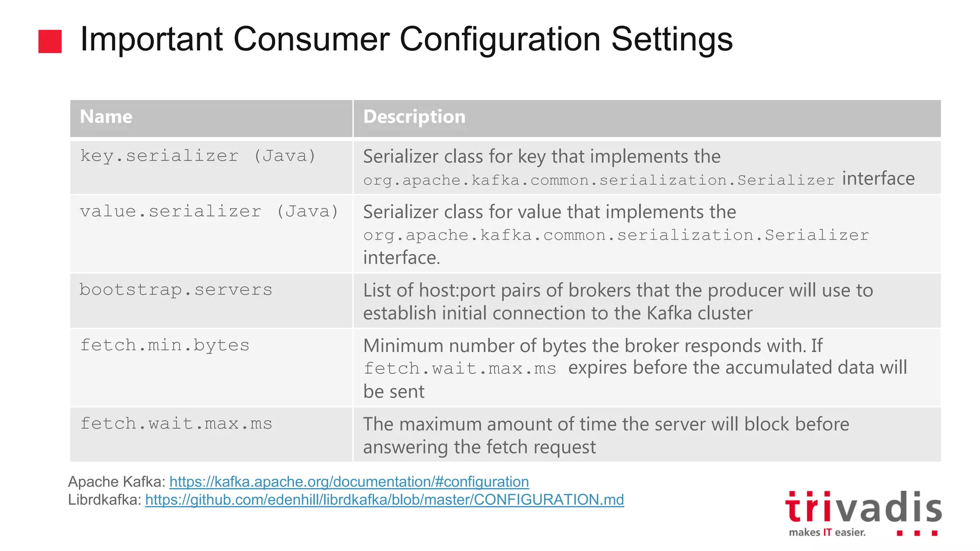980x551 pixels.
Task: Click the red square bullet beside the title
Action: coord(50,41)
